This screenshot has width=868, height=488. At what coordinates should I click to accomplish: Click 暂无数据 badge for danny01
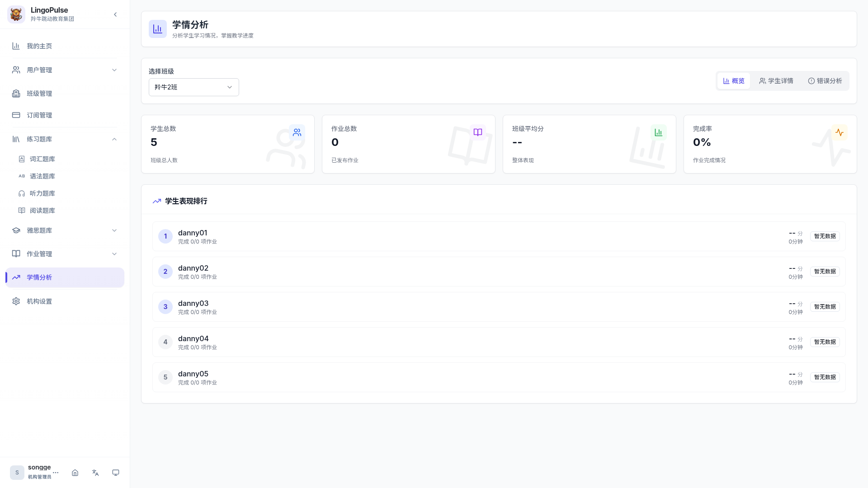click(825, 236)
